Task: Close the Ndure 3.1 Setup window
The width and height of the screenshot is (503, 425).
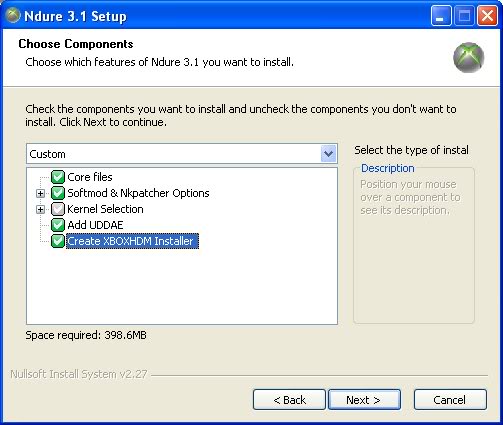Action: (487, 16)
